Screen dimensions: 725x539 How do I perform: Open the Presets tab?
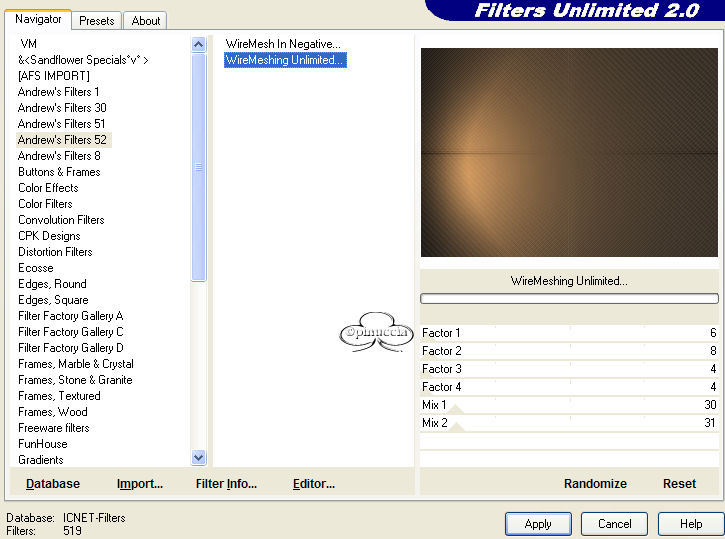coord(97,21)
